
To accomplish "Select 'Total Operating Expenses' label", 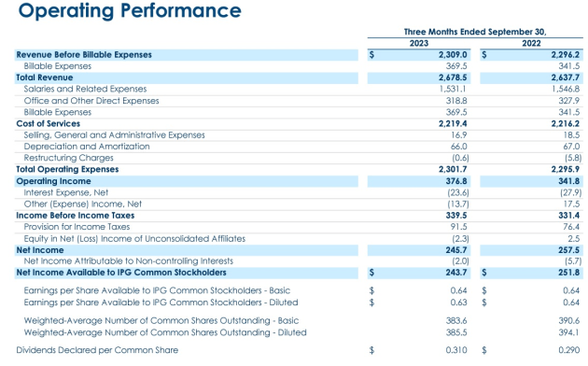I will pos(67,170).
